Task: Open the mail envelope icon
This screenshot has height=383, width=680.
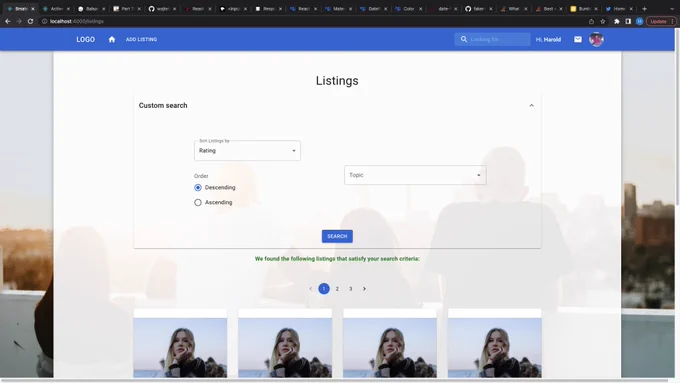Action: [x=578, y=39]
